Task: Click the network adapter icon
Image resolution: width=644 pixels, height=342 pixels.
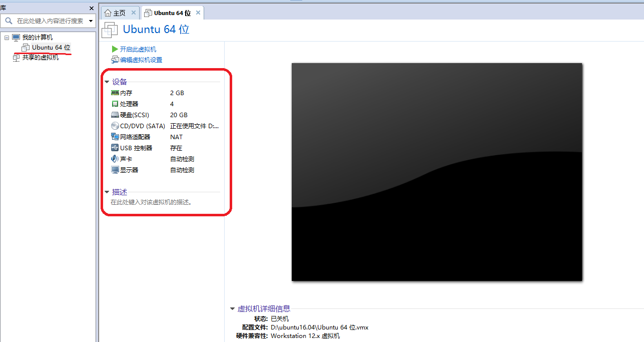Action: click(x=115, y=137)
